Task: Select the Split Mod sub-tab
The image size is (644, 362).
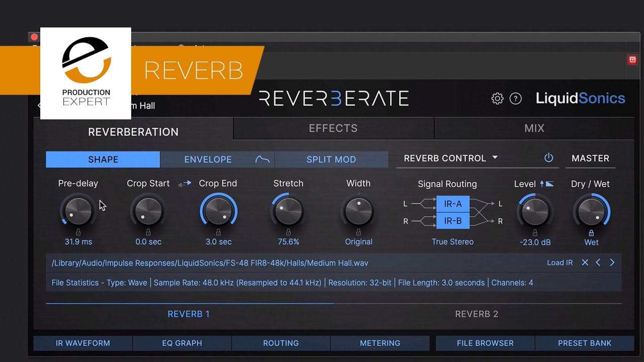Action: pos(331,159)
